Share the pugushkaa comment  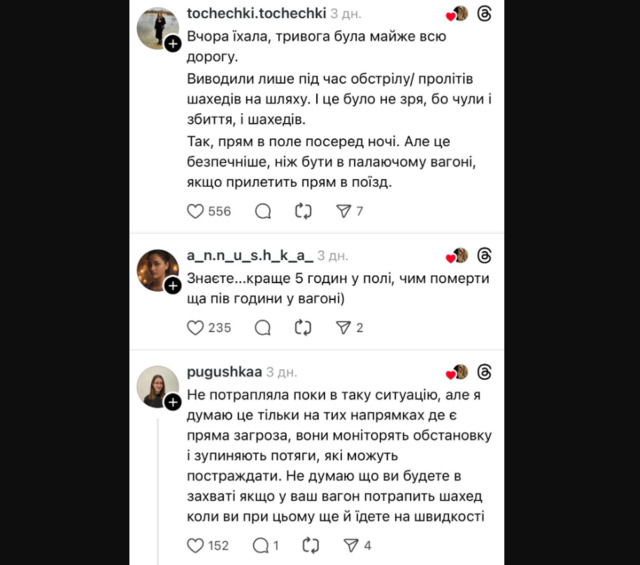point(351,545)
